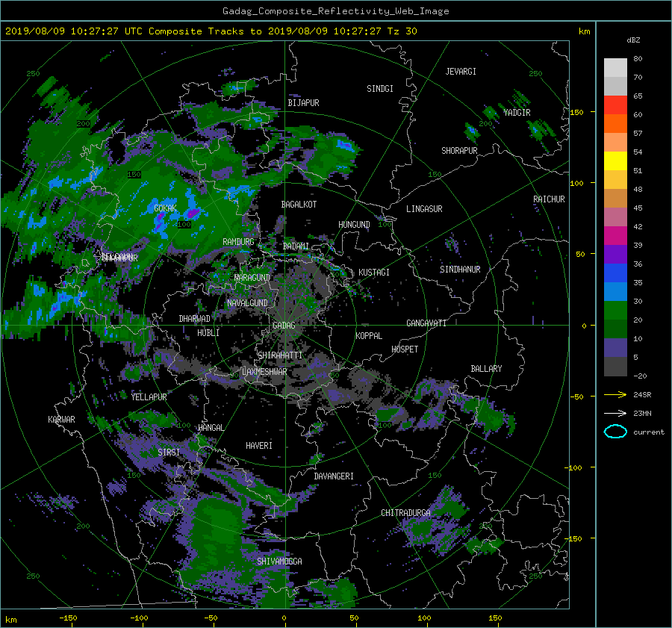Image resolution: width=672 pixels, height=628 pixels.
Task: Click the LINGASUR city label
Action: 424,209
